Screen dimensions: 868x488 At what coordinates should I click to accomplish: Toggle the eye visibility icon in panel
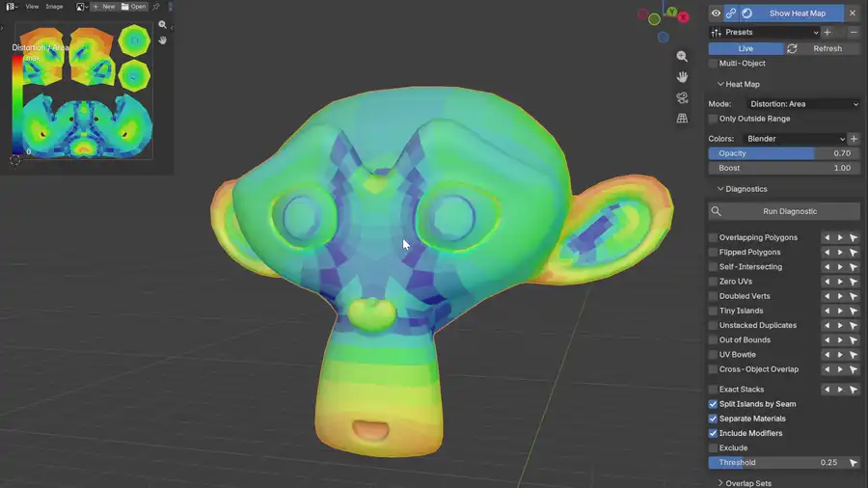[x=716, y=14]
